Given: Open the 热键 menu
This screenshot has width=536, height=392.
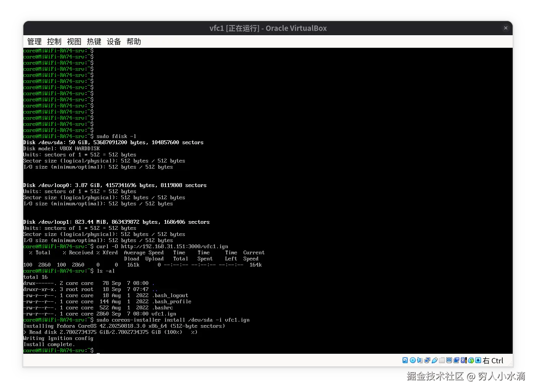Looking at the screenshot, I should pos(94,42).
